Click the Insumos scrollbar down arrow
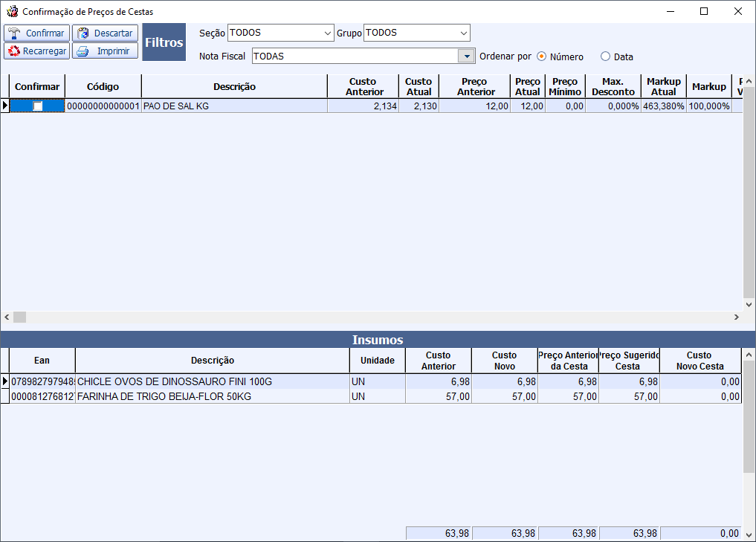This screenshot has width=756, height=542. tap(749, 535)
